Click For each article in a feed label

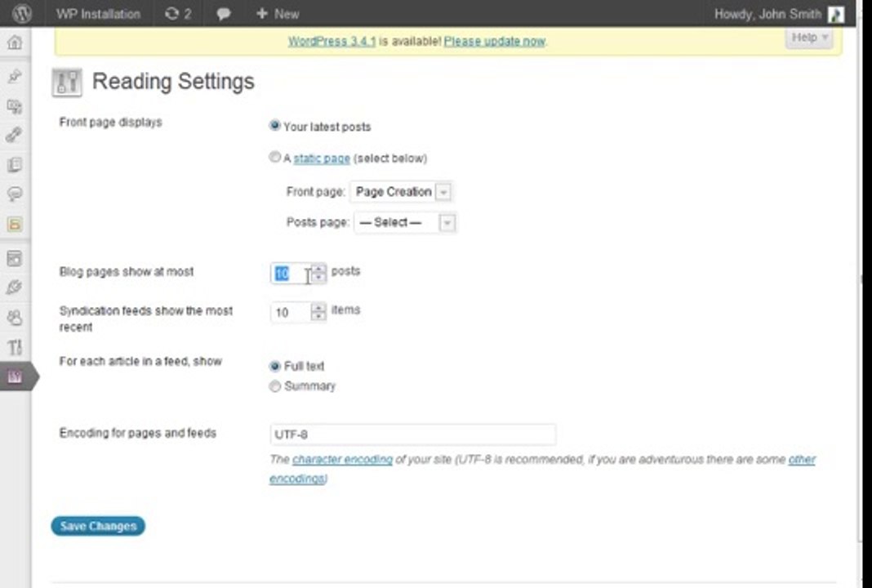[140, 362]
